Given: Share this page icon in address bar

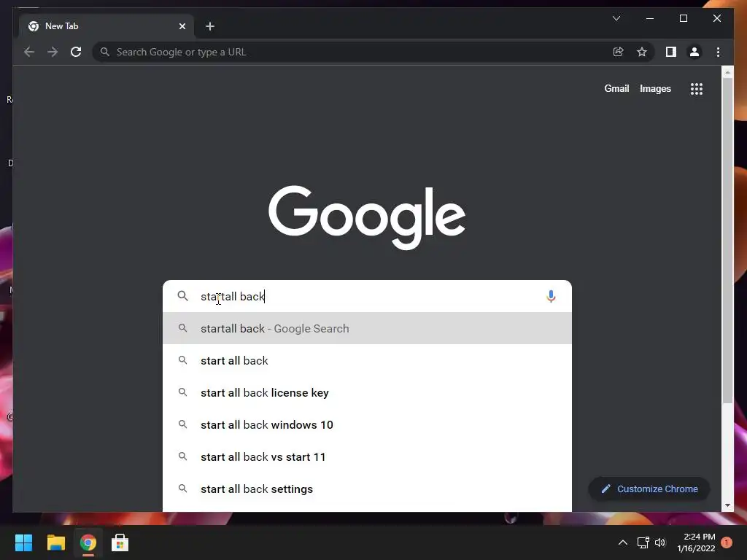Looking at the screenshot, I should coord(619,52).
